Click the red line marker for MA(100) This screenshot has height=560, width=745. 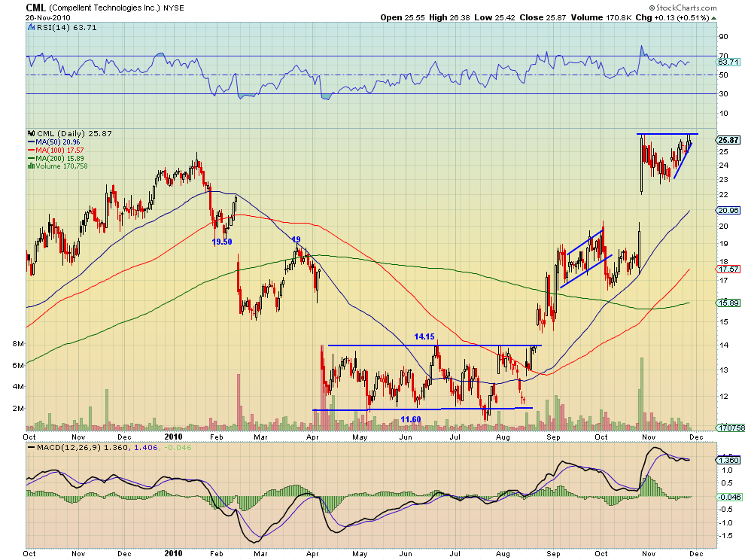coord(32,151)
